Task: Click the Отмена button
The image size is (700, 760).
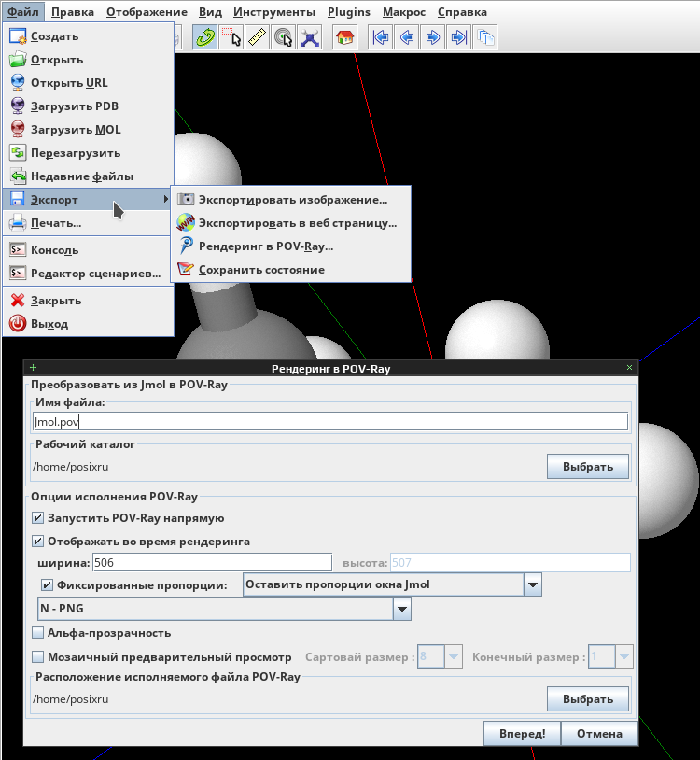Action: [x=599, y=733]
